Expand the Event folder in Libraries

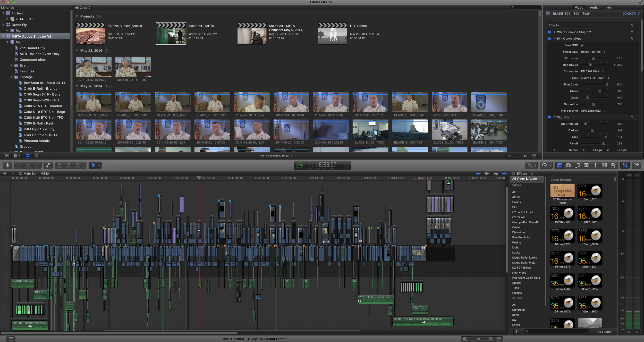tap(11, 65)
